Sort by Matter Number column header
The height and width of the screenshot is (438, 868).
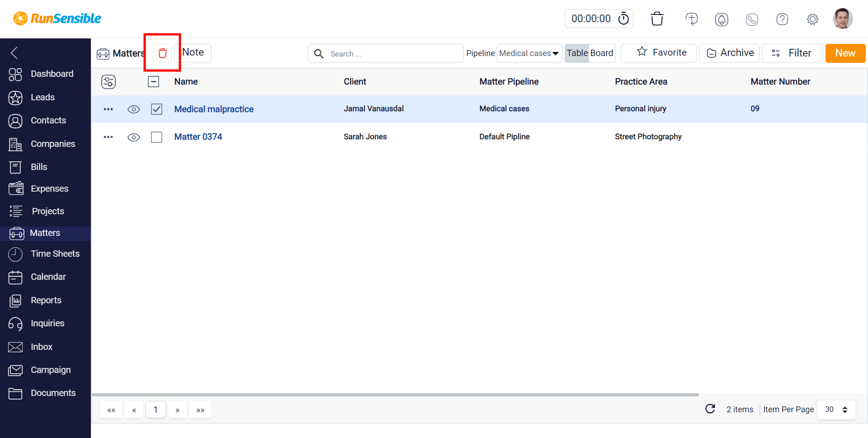pyautogui.click(x=780, y=81)
